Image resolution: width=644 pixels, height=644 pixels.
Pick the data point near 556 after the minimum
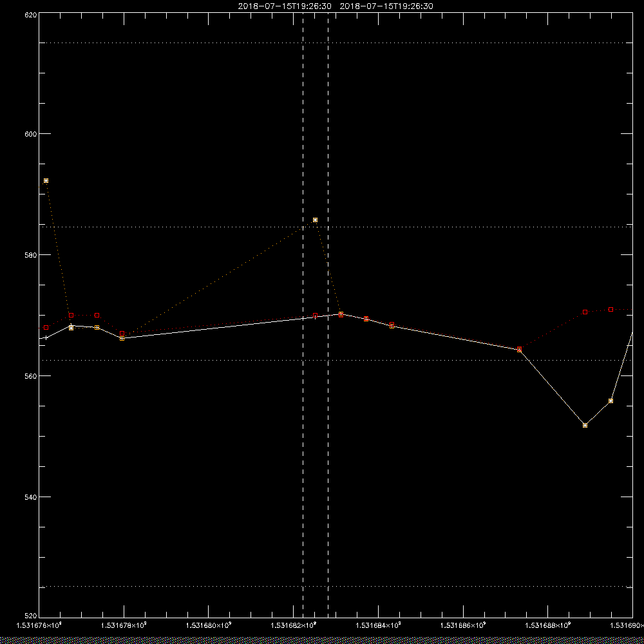(611, 401)
